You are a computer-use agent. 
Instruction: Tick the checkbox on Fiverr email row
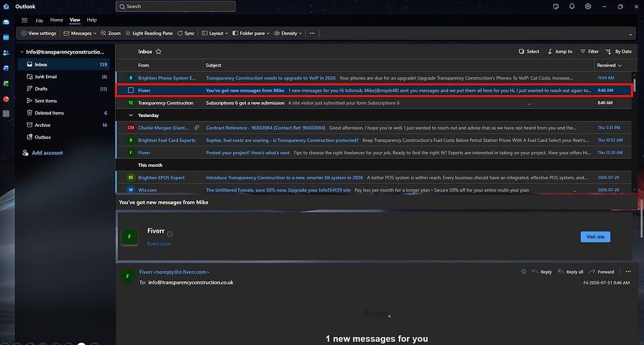pyautogui.click(x=131, y=91)
